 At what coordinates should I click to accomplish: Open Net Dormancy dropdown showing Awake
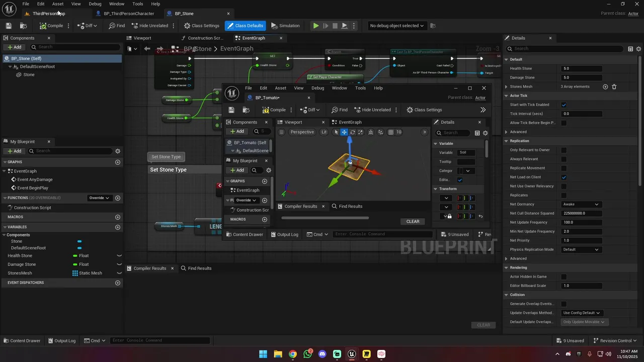[581, 204]
